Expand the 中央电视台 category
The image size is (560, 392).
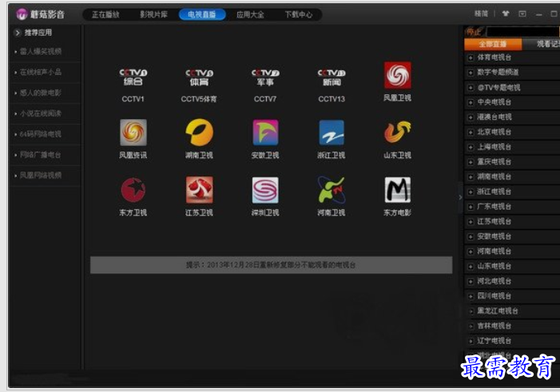click(471, 102)
